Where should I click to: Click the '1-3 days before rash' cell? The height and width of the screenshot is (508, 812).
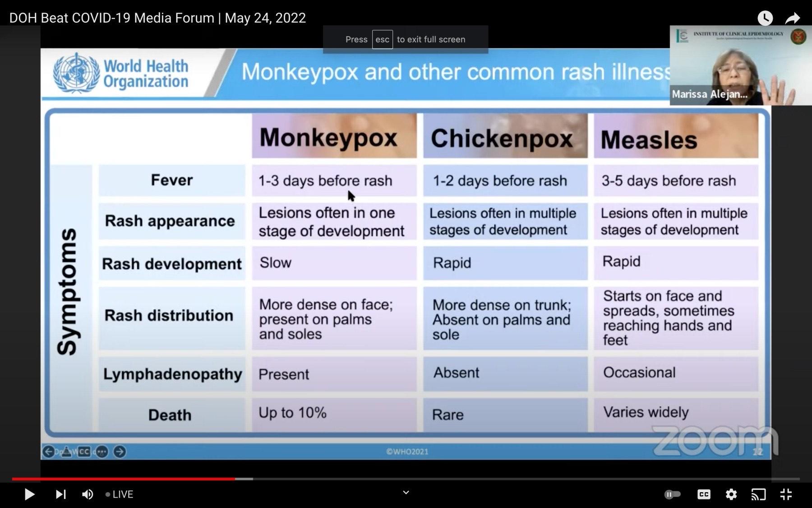click(x=334, y=181)
